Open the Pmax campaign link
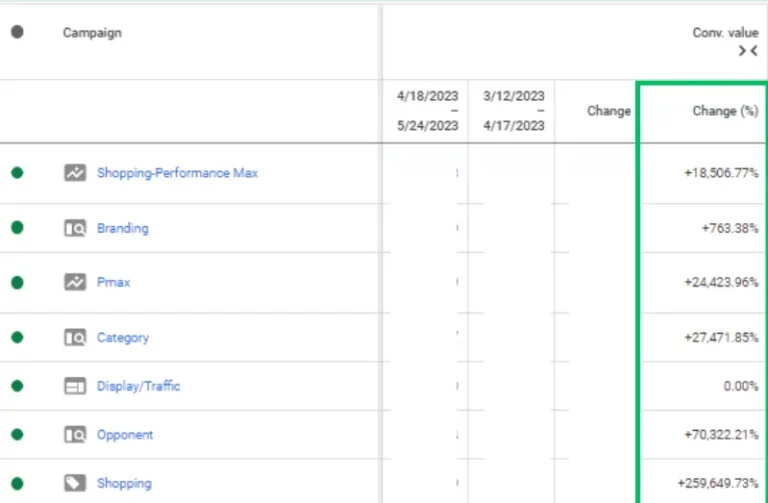Screen dimensions: 768x503 113,283
